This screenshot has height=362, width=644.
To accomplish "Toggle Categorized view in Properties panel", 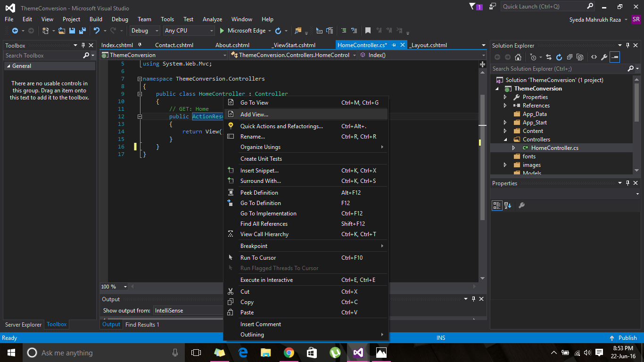I will 497,205.
